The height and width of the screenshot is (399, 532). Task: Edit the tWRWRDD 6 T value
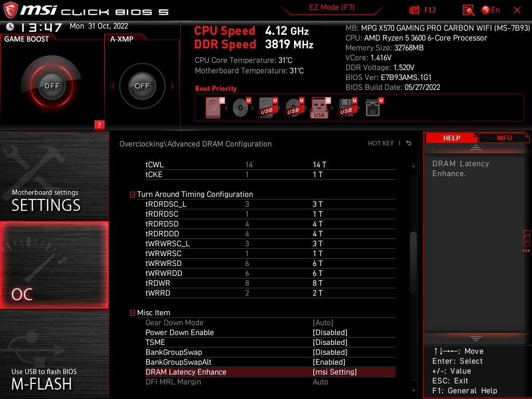tap(317, 273)
